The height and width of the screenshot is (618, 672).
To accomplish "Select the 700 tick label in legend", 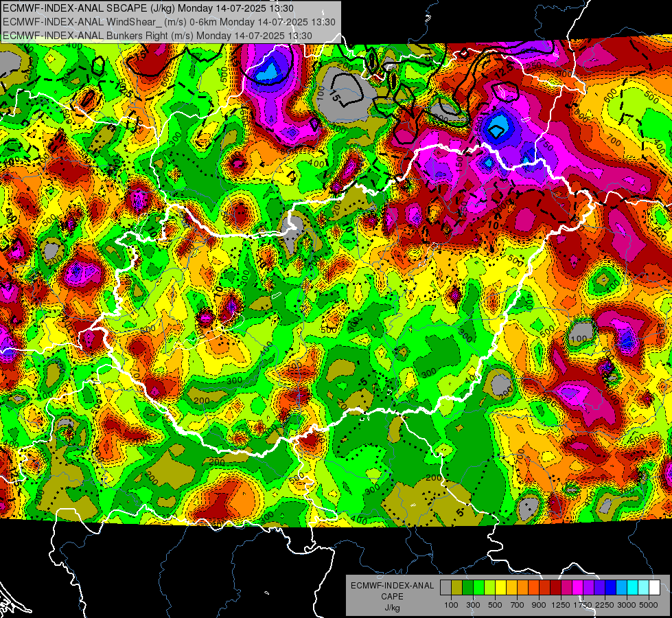I will point(518,605).
